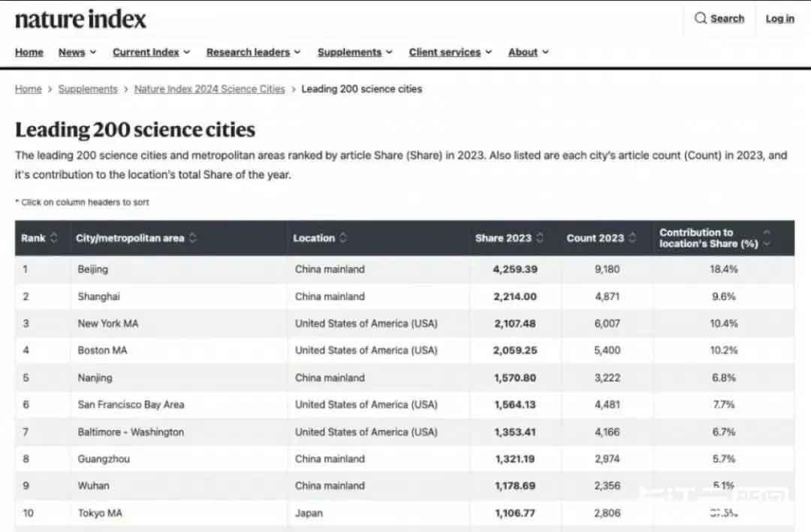This screenshot has height=532, width=811.
Task: Open Home breadcrumb link
Action: pos(29,89)
